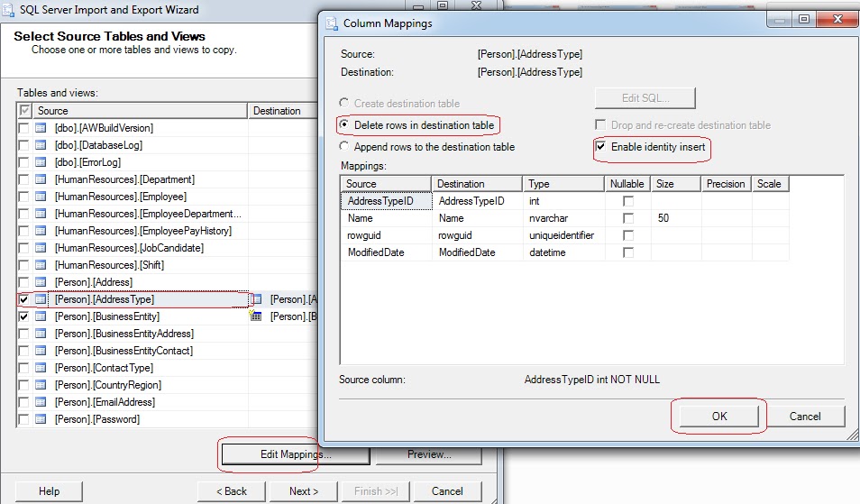This screenshot has width=860, height=504.
Task: Click Cancel in Column Mappings dialog
Action: point(805,417)
